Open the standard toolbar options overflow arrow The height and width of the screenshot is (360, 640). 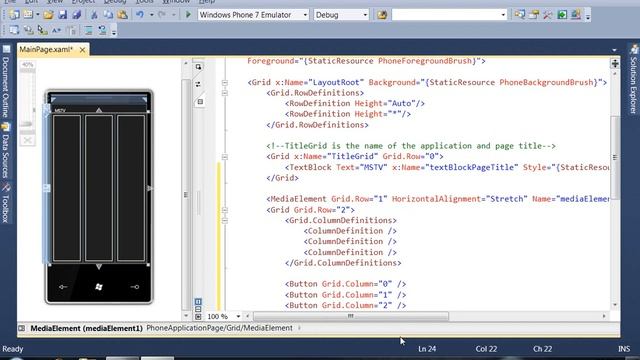click(588, 16)
